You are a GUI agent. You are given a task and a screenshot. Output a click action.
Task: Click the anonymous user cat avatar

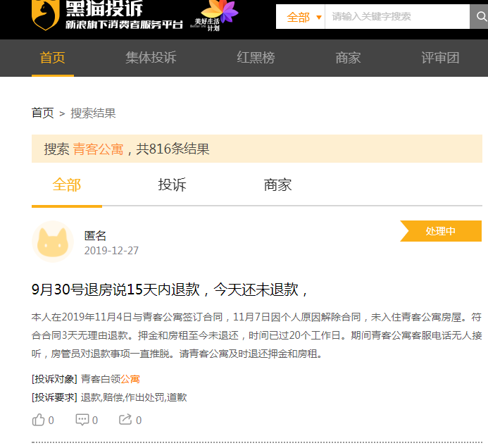(x=53, y=242)
